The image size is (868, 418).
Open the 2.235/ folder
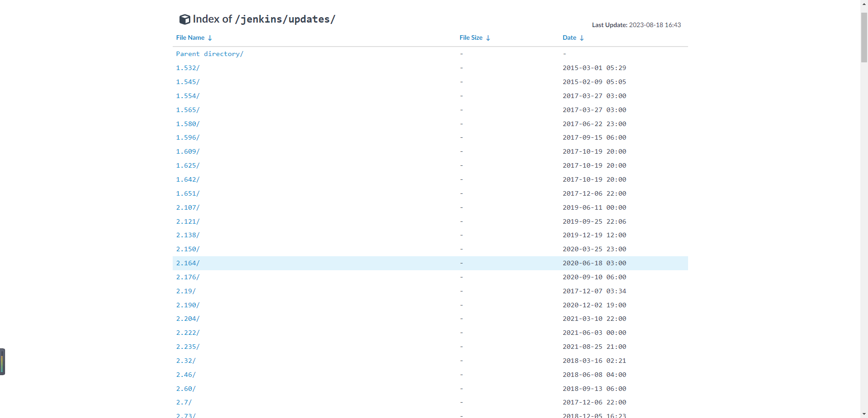[x=188, y=347]
